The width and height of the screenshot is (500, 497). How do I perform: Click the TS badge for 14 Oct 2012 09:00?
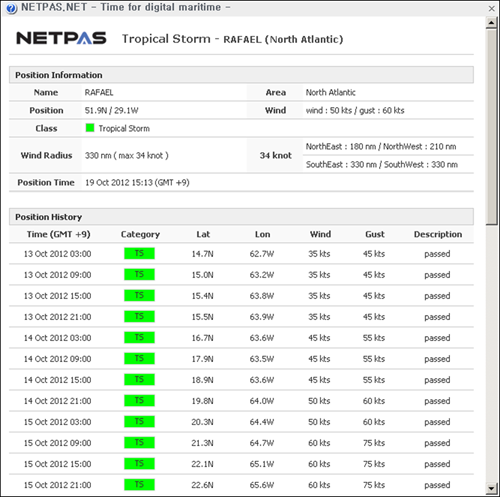139,359
